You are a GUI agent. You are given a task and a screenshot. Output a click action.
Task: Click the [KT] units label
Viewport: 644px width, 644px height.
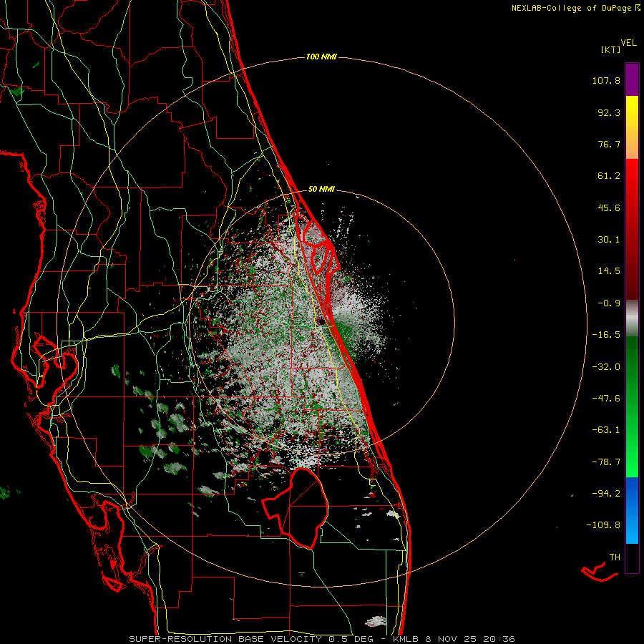[x=611, y=49]
